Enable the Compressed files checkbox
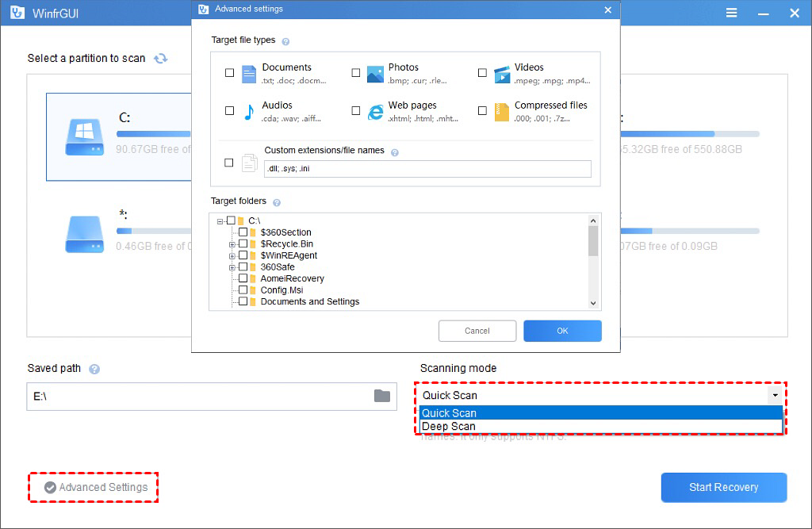Viewport: 812px width, 529px height. coord(482,110)
